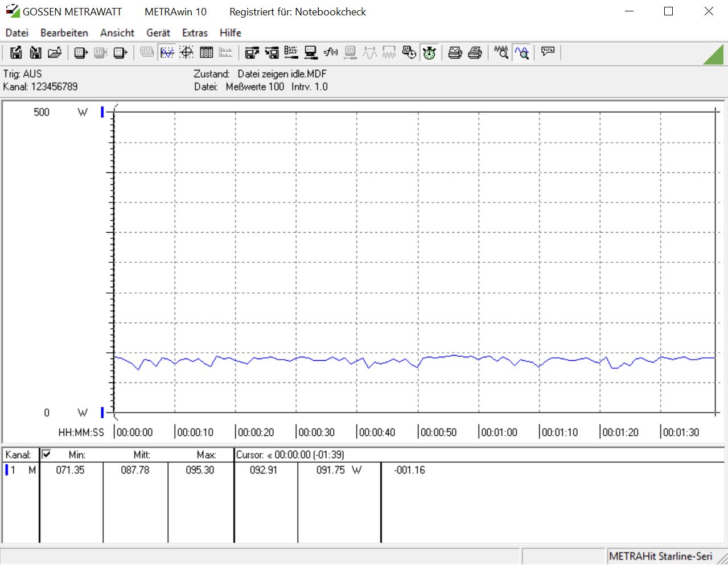Viewport: 728px width, 565px height.
Task: Toggle the green stopwatch icon
Action: coord(429,53)
